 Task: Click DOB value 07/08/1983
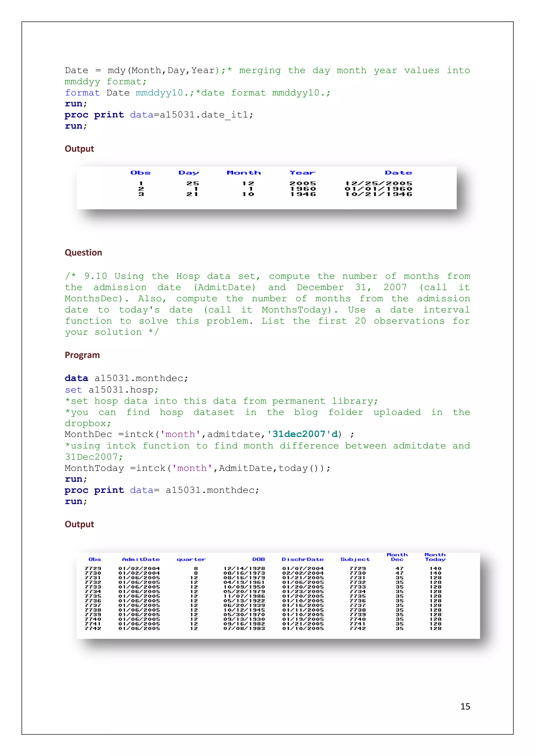coord(244,629)
